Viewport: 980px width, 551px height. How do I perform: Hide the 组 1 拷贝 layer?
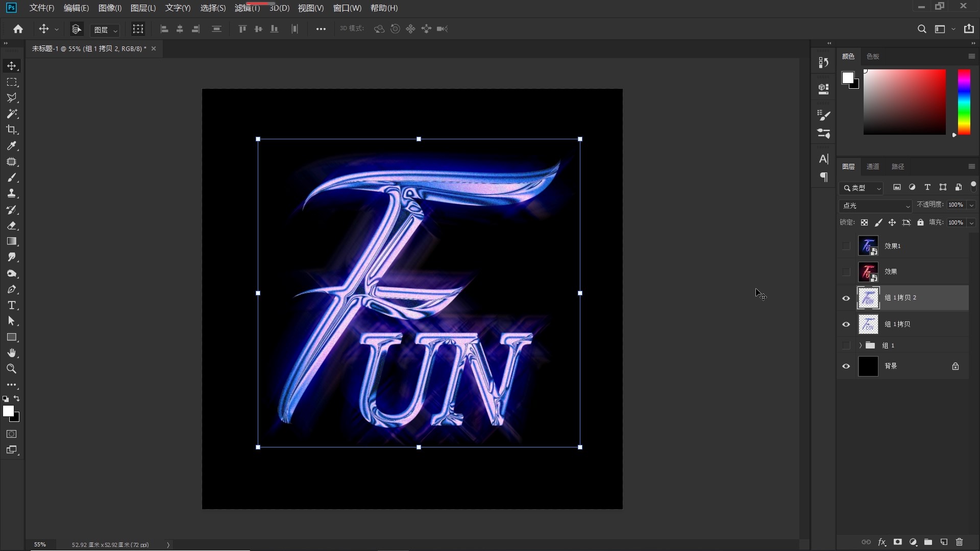pos(846,324)
